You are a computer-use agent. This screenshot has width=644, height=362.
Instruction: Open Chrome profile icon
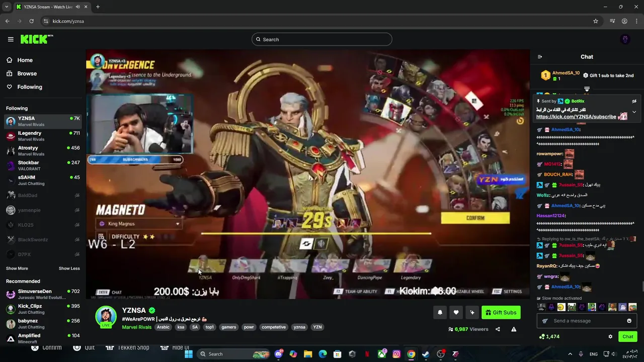(x=624, y=21)
